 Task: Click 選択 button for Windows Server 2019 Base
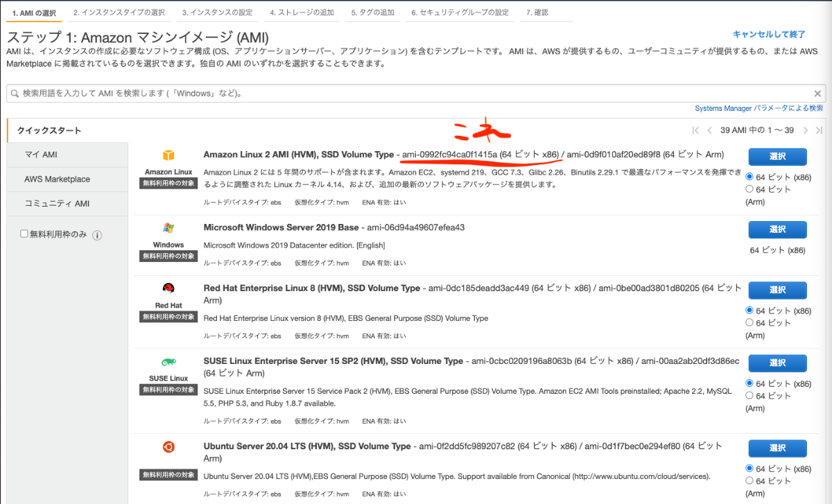click(777, 229)
